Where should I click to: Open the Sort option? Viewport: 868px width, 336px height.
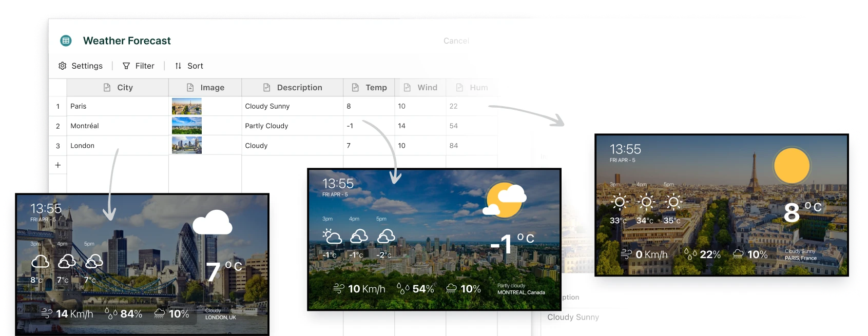pos(189,66)
